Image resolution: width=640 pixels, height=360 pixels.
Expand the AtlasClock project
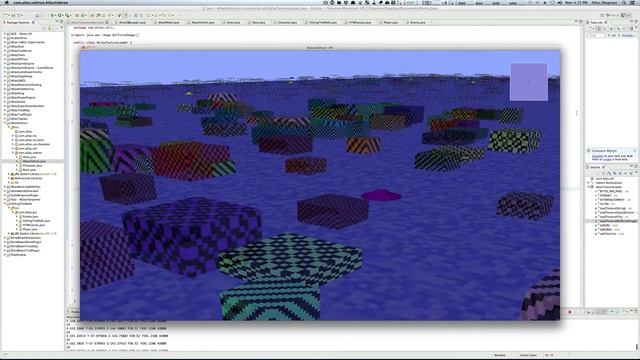pos(5,55)
